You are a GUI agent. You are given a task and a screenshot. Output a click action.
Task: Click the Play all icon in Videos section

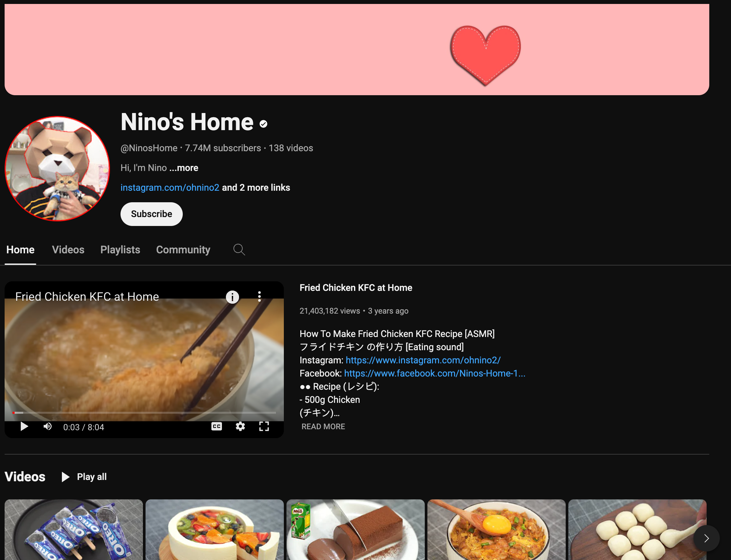65,477
